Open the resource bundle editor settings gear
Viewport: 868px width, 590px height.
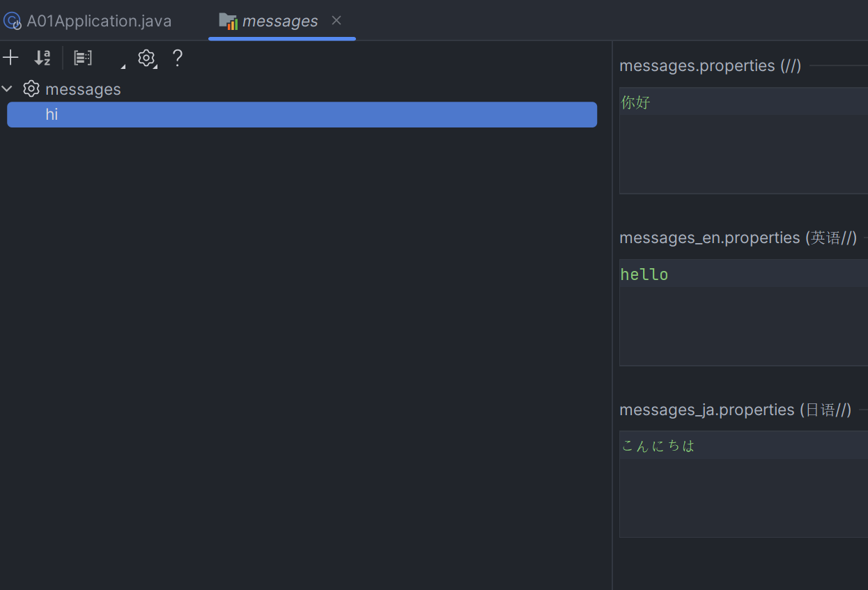click(146, 58)
